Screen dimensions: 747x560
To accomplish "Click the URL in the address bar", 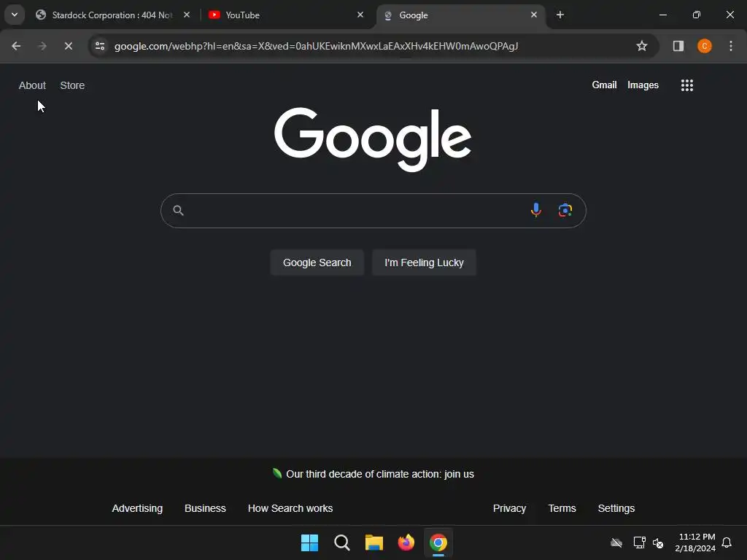I will [x=316, y=46].
